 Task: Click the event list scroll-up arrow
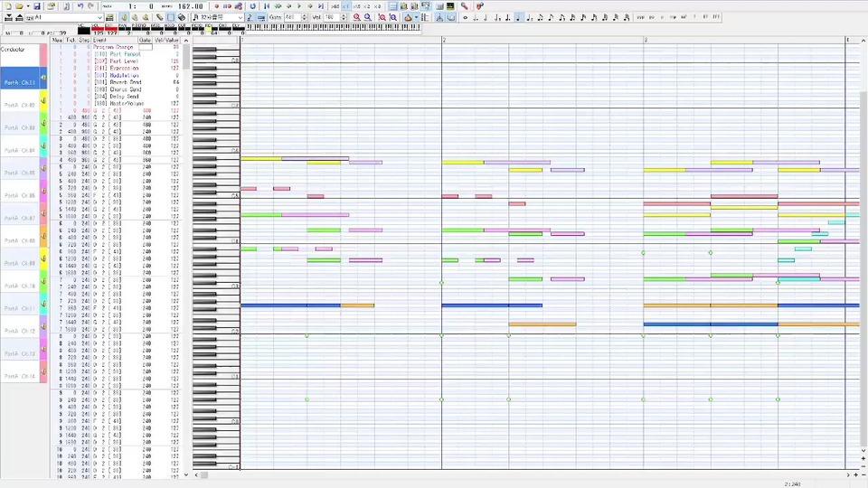click(186, 41)
